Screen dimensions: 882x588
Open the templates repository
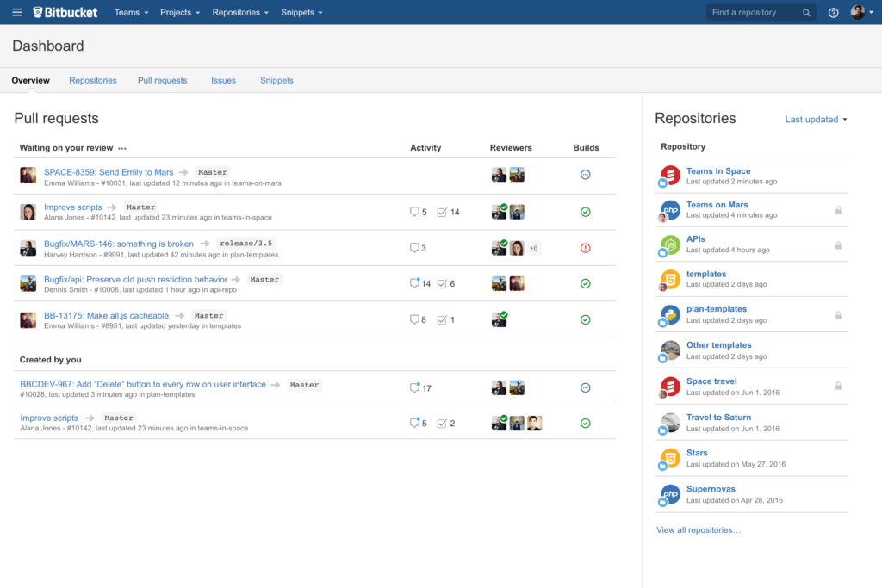point(706,274)
